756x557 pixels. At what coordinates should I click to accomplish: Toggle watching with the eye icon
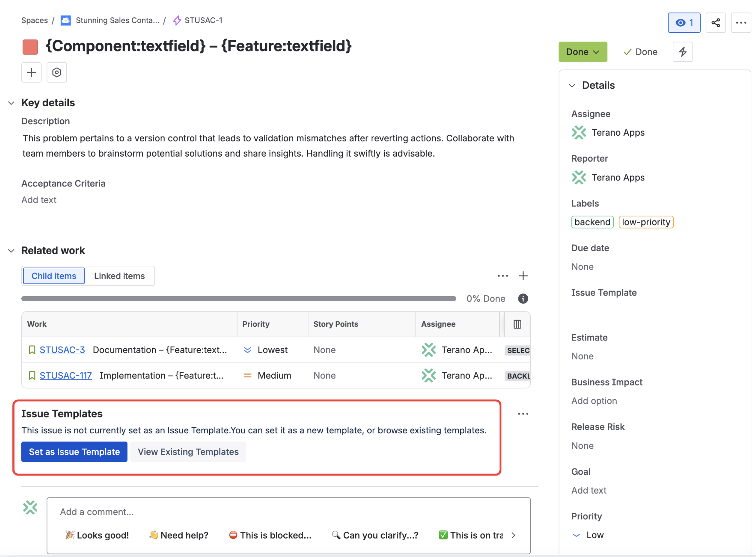(x=684, y=22)
